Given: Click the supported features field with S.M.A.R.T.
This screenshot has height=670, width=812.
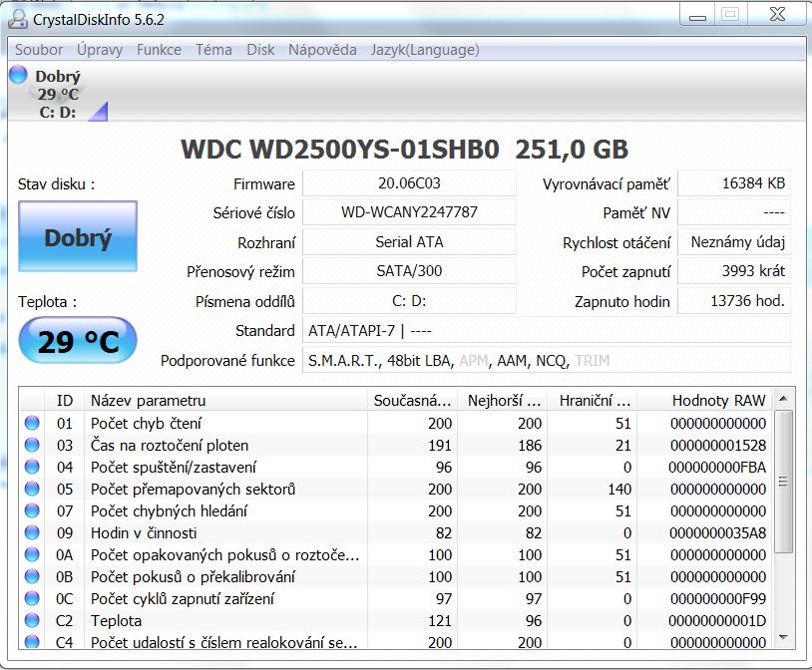Looking at the screenshot, I should (547, 360).
